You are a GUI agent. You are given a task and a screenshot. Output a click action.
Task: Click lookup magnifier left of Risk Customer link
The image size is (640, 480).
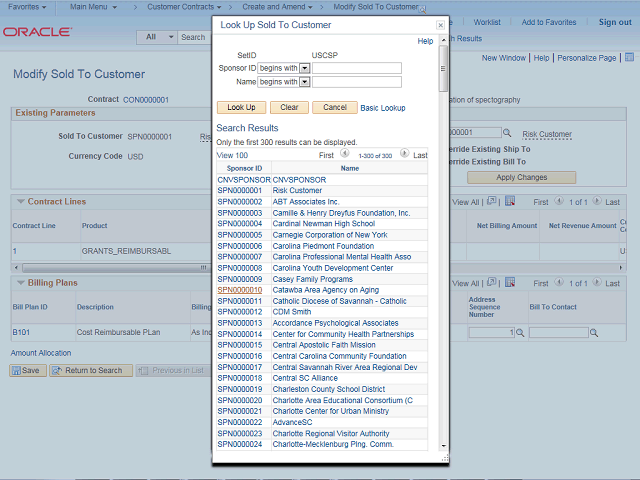[x=507, y=133]
